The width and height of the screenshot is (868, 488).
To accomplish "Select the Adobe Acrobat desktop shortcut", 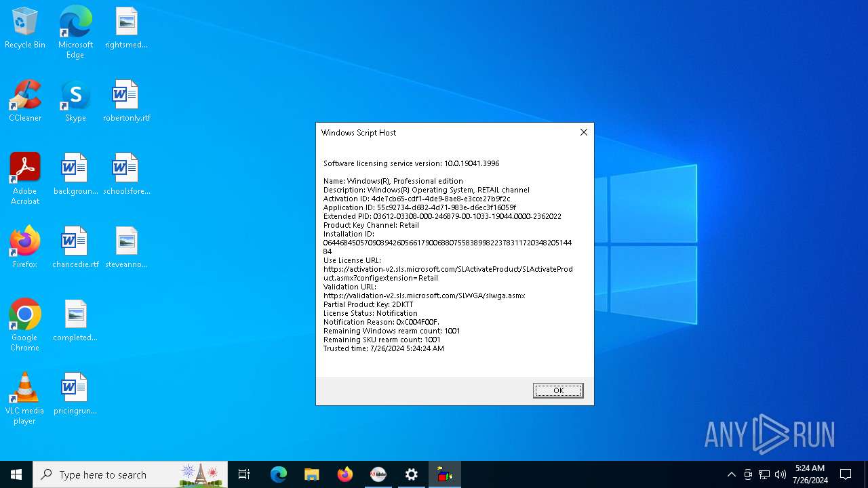I will [25, 179].
